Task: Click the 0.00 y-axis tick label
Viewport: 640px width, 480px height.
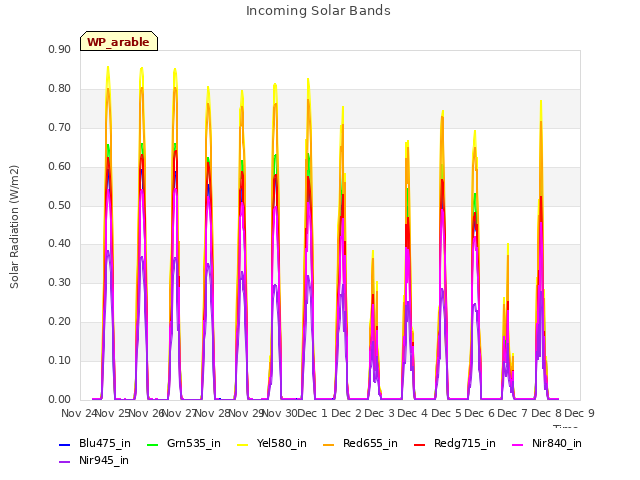Action: (x=60, y=400)
